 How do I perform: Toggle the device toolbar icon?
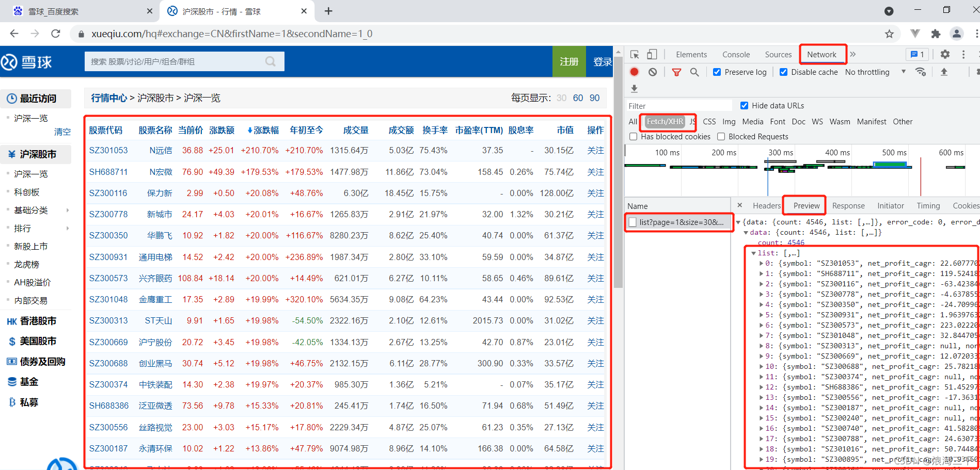[x=652, y=55]
